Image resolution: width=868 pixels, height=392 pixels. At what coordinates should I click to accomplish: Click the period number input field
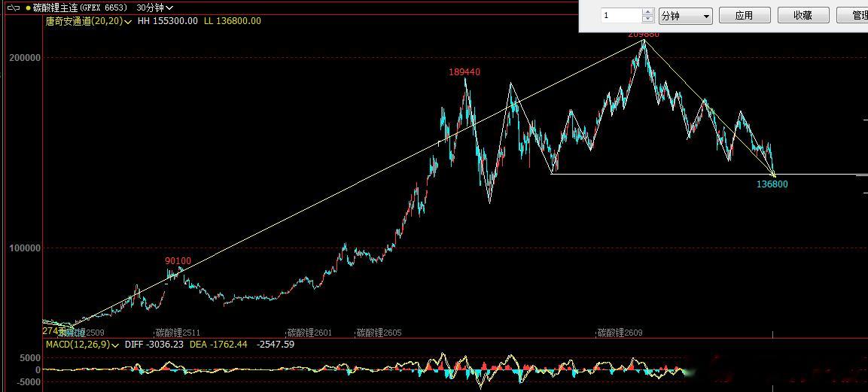point(622,16)
